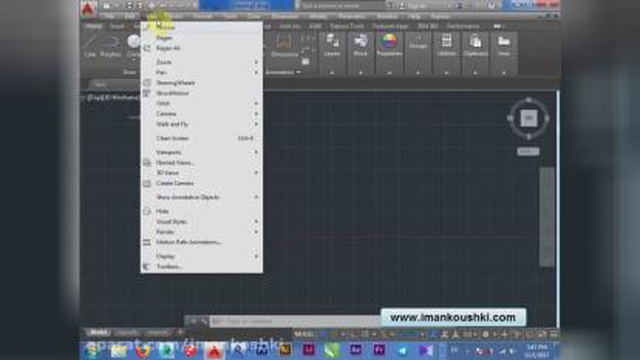Choose SteeringWheels from View menu
This screenshot has height=360, width=640.
(x=202, y=83)
